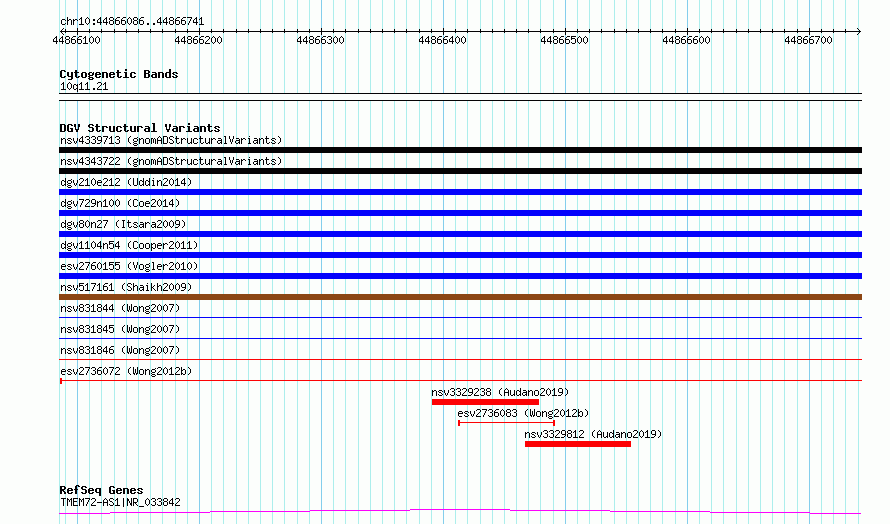Click the nsv831844 (Wong2007) variant label
890x524 pixels.
pyautogui.click(x=120, y=308)
